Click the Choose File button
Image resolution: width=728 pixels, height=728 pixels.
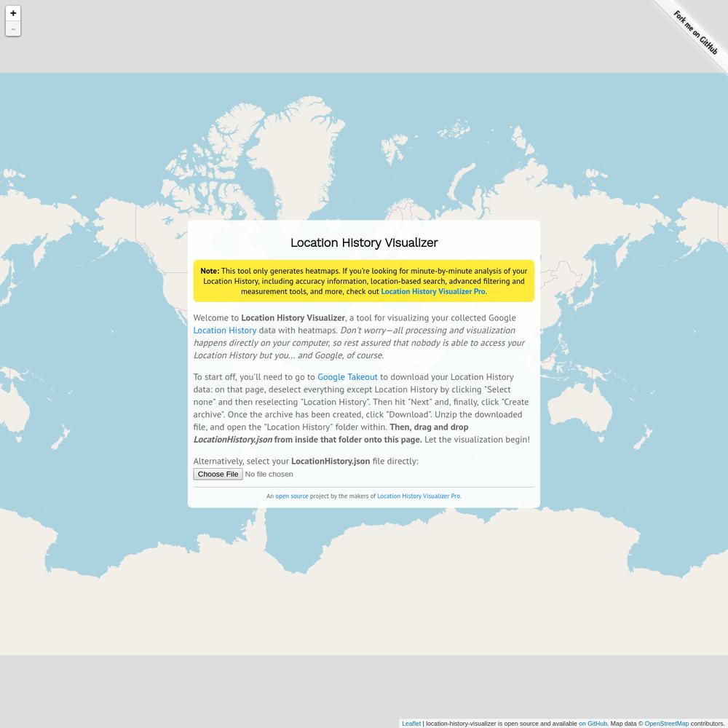218,474
